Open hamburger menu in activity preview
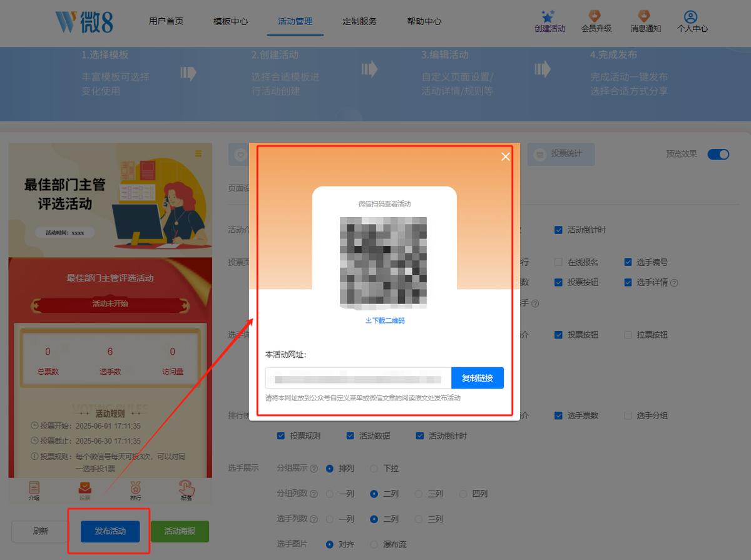Image resolution: width=751 pixels, height=560 pixels. [198, 154]
